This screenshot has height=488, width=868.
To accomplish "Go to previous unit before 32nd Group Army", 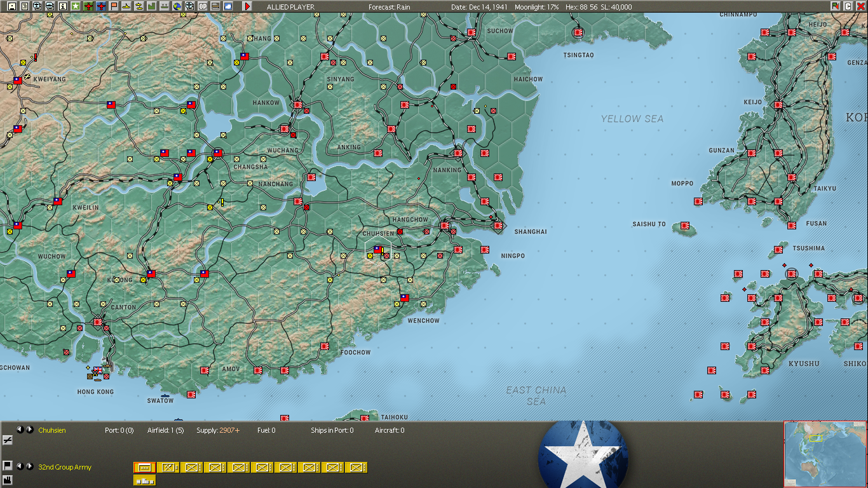I will coord(20,466).
